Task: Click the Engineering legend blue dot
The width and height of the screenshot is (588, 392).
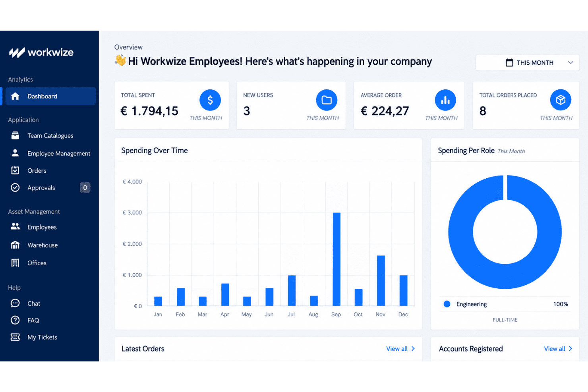Action: coord(447,304)
